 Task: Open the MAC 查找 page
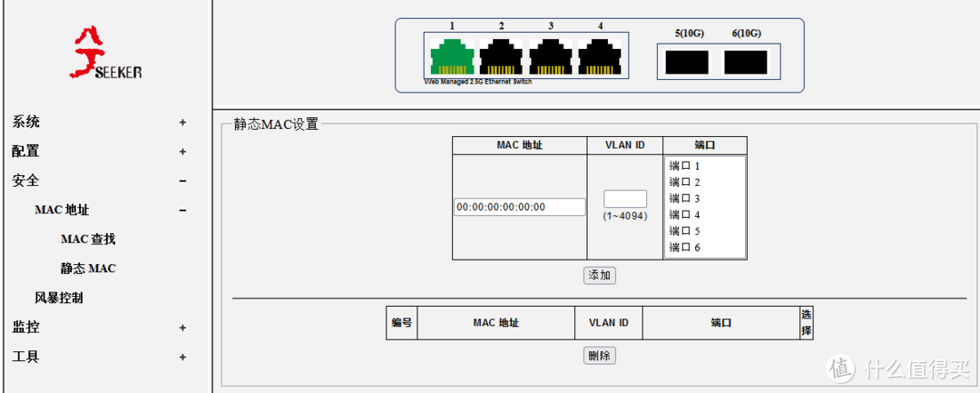tap(88, 240)
